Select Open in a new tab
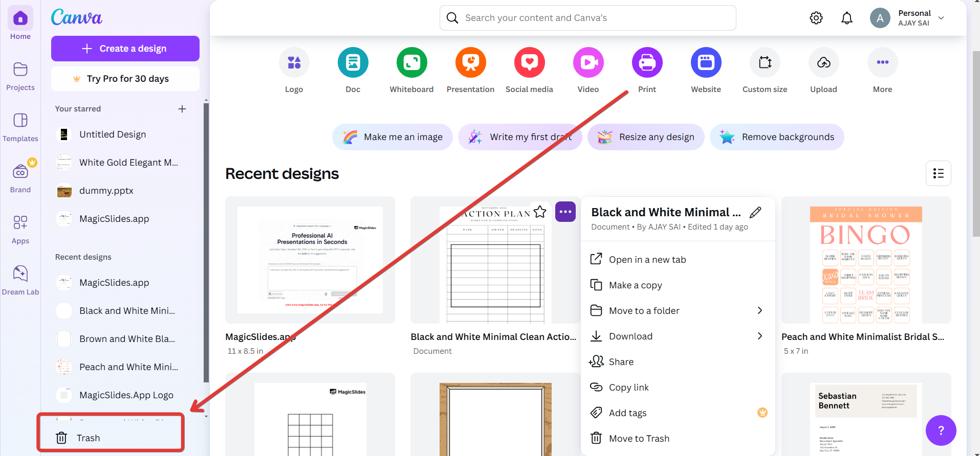Image resolution: width=980 pixels, height=456 pixels. 678,259
